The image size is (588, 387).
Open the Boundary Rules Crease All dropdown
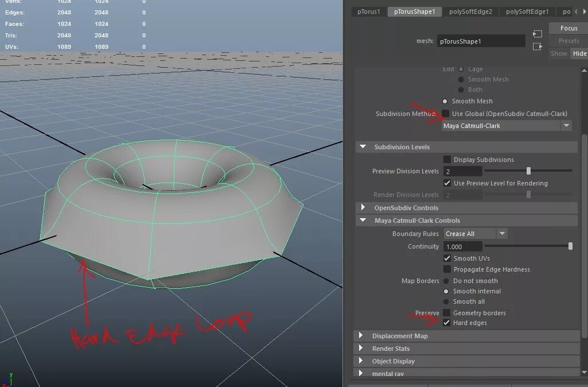click(476, 234)
